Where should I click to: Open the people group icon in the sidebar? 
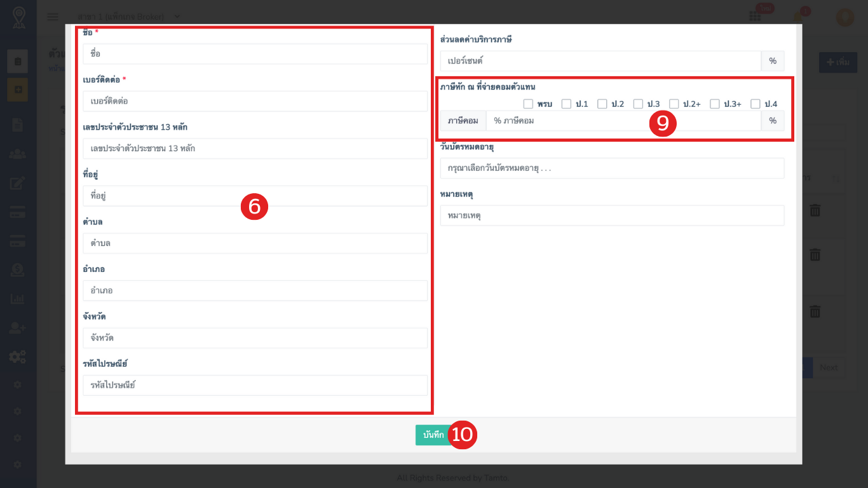18,154
